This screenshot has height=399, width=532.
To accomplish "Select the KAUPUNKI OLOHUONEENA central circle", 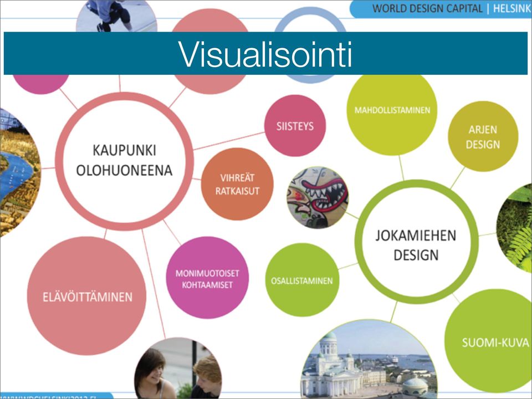I will point(125,161).
